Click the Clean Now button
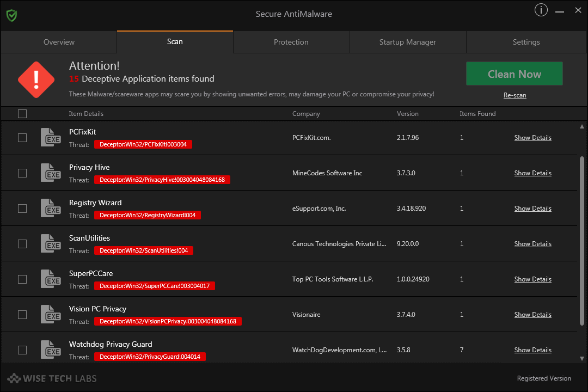 point(514,73)
